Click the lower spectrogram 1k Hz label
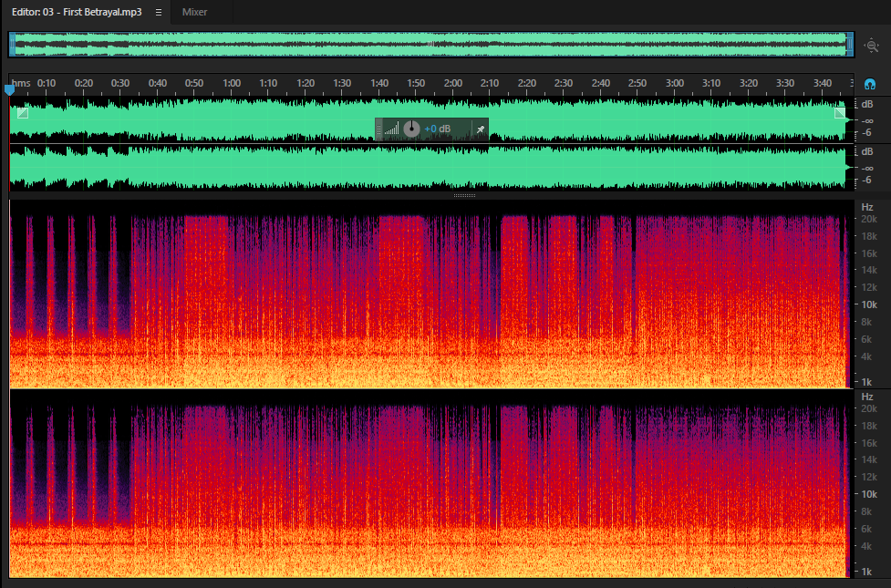The width and height of the screenshot is (891, 588). coord(867,573)
